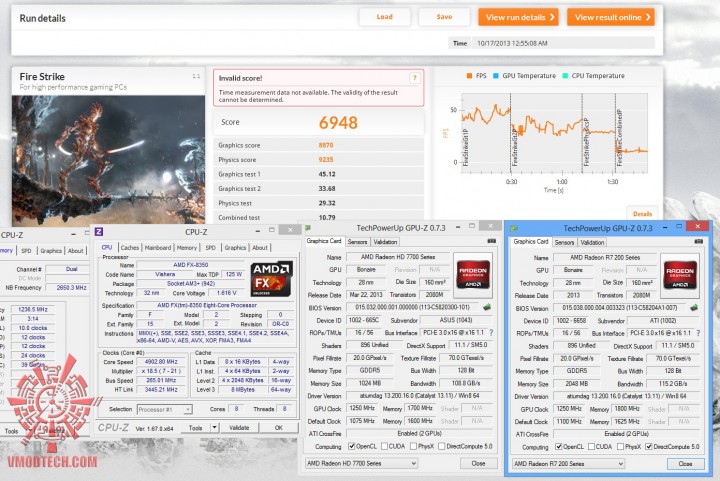Click the green CPU Temperature legend swatch
Image resolution: width=720 pixels, height=481 pixels.
(x=565, y=76)
